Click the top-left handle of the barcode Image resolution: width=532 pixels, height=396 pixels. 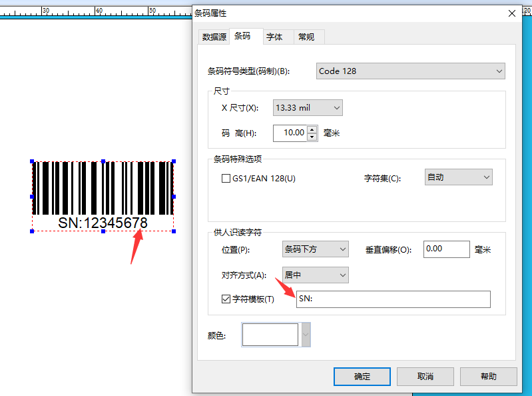tap(32, 161)
